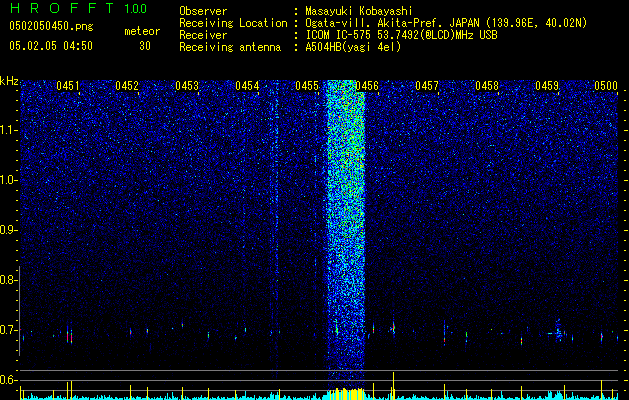Click the Receiving antenna label

coord(230,47)
